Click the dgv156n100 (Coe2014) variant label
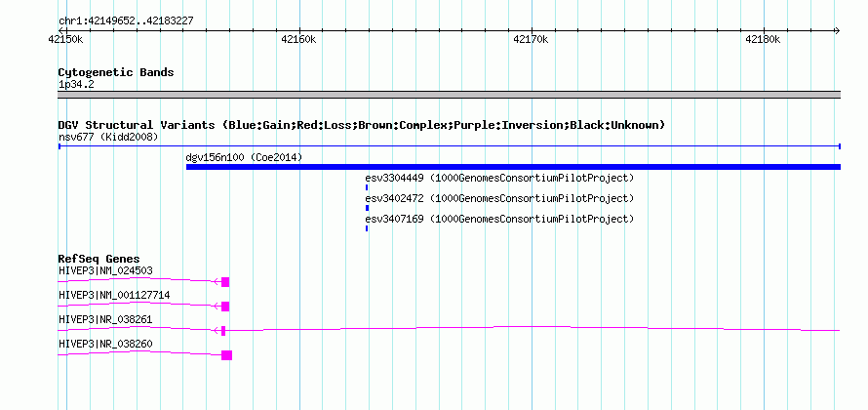 (244, 157)
